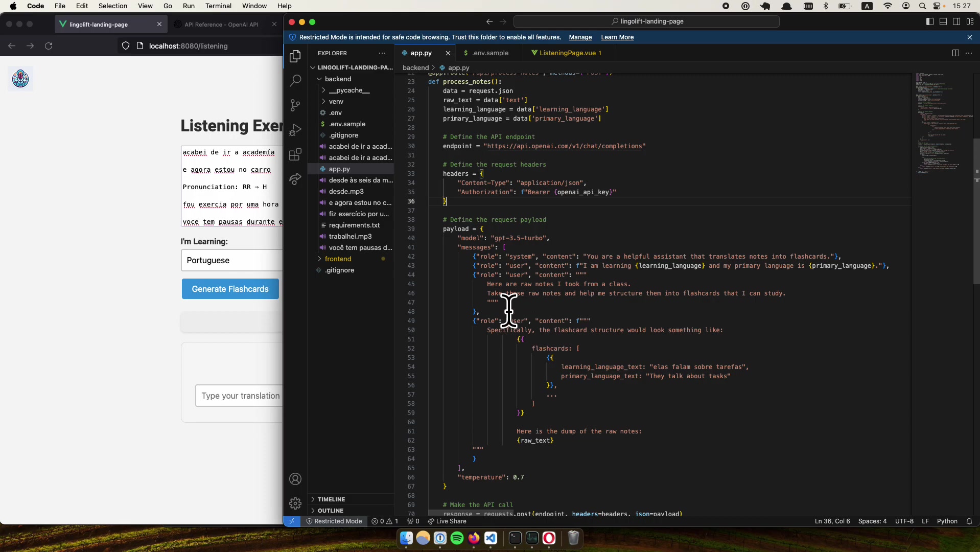Click the Learn More link
The image size is (980, 552).
617,37
